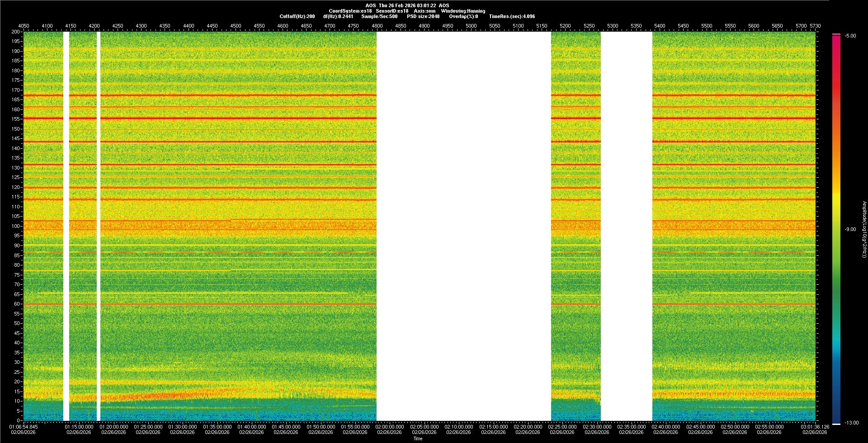Select the 01:30:00.000 time axis label

[182, 427]
